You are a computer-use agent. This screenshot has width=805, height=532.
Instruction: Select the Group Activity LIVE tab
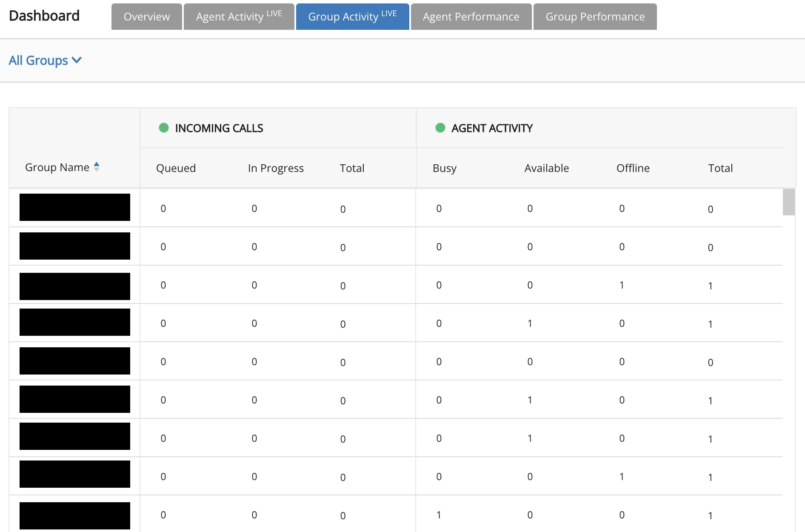coord(352,17)
